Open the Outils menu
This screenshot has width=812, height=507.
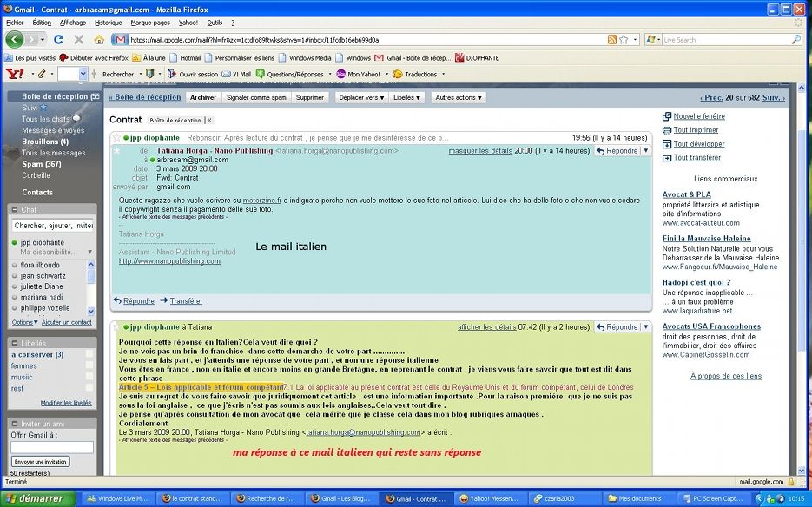[x=215, y=23]
